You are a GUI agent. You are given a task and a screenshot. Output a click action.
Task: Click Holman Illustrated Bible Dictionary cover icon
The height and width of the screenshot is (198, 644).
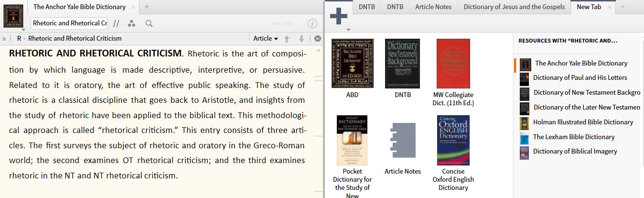[x=525, y=123]
